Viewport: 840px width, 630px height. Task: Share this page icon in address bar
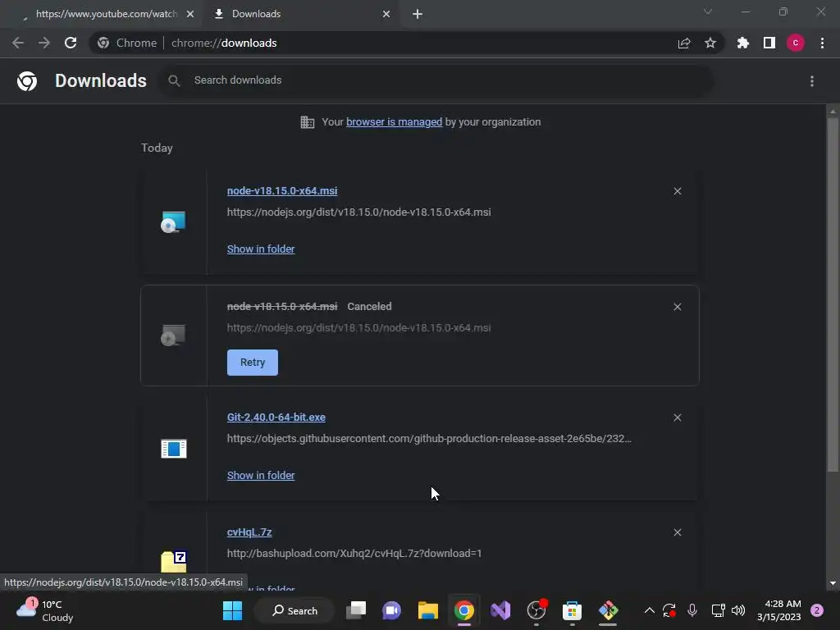click(684, 43)
